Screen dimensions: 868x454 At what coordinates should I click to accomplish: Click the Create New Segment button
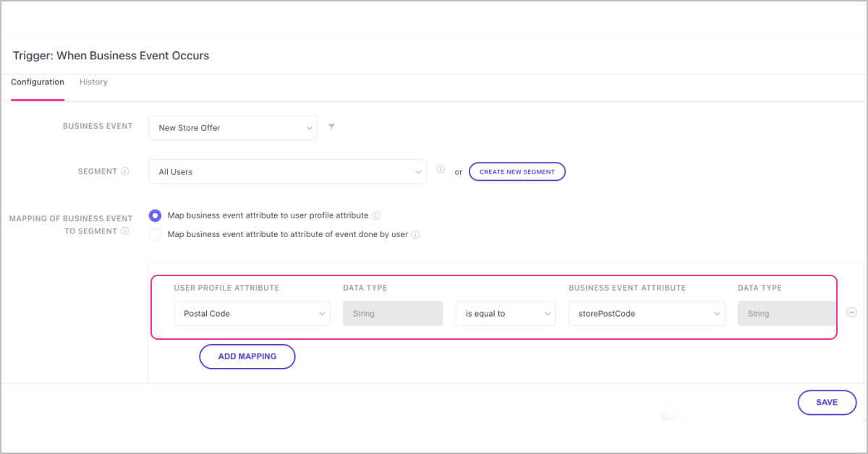click(517, 172)
